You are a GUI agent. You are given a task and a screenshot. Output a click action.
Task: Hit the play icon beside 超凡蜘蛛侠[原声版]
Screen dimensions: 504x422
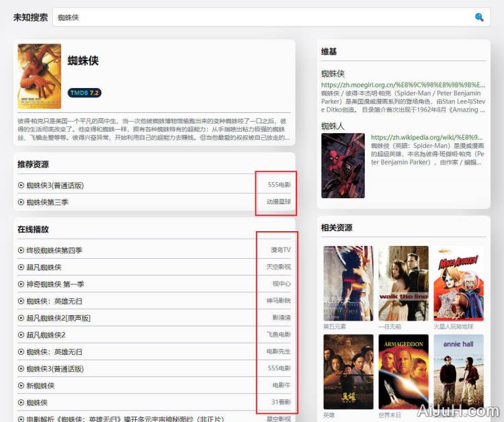coord(21,318)
